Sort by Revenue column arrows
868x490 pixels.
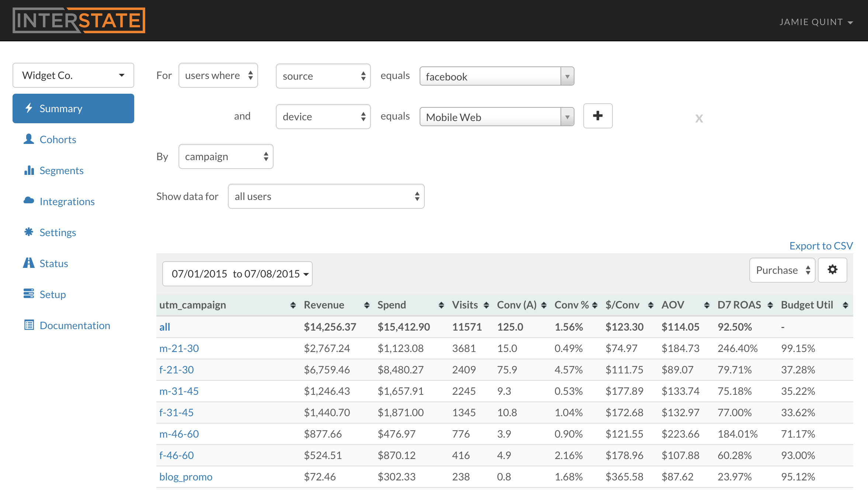click(x=367, y=305)
